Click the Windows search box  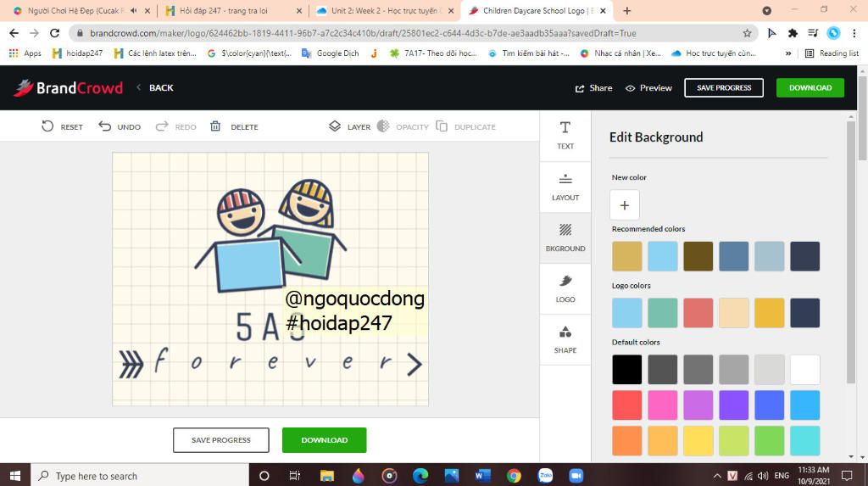click(140, 476)
